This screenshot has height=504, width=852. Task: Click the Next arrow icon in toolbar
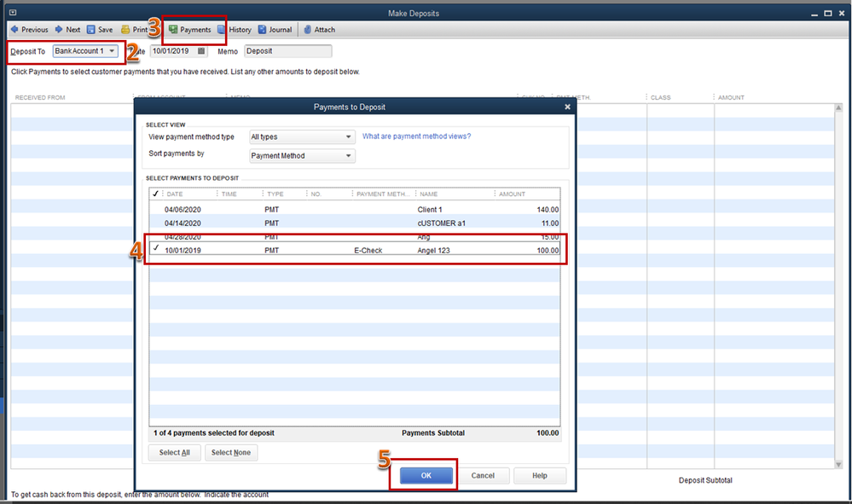pyautogui.click(x=59, y=30)
